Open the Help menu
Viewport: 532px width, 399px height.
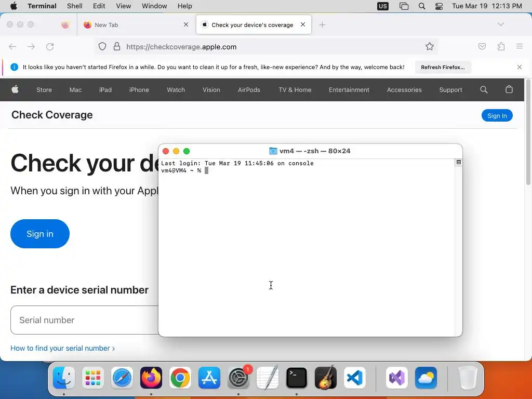[x=184, y=6]
